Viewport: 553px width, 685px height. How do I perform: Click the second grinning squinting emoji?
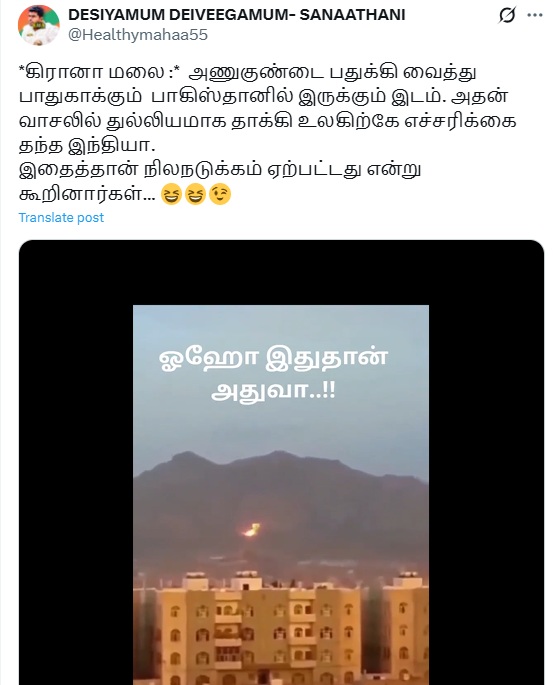click(x=195, y=194)
